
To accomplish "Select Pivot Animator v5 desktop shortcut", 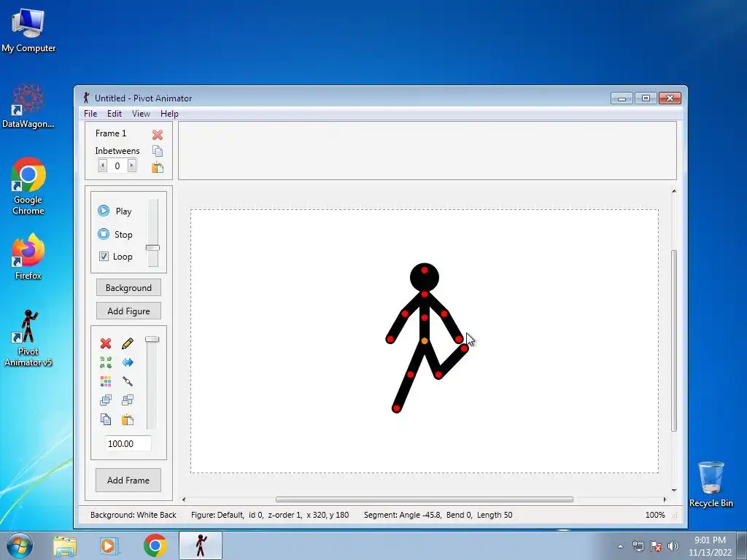I will point(28,338).
